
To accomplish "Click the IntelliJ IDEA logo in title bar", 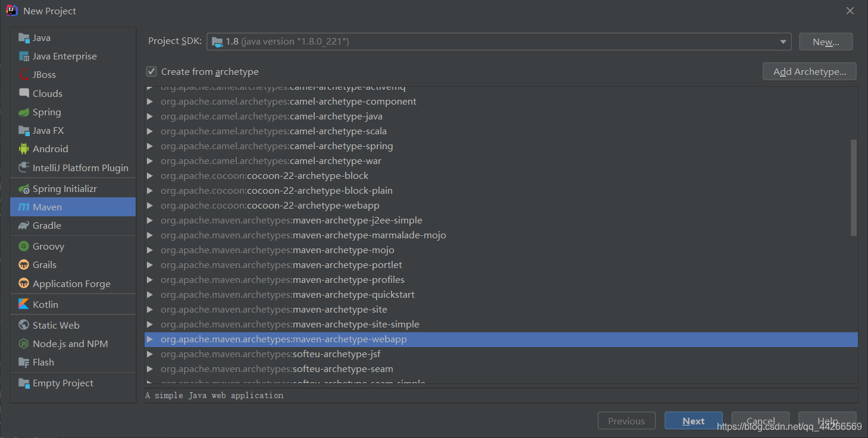I will tap(11, 11).
